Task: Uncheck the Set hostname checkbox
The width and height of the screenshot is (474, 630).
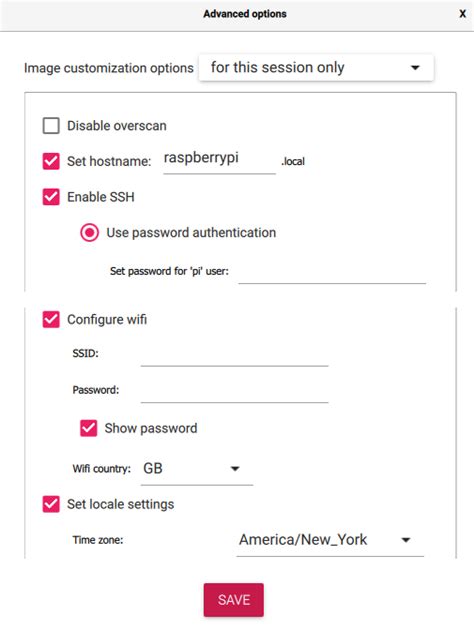Action: 51,161
